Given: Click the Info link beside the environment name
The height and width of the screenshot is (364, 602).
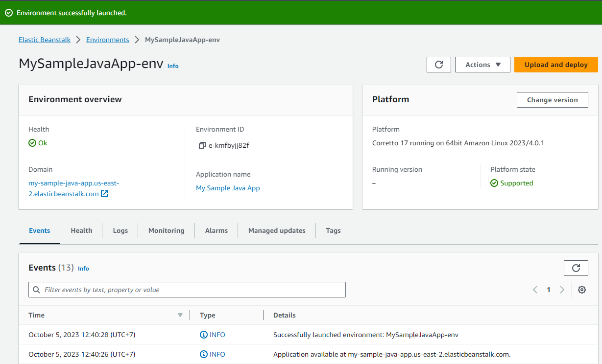Looking at the screenshot, I should [x=173, y=66].
